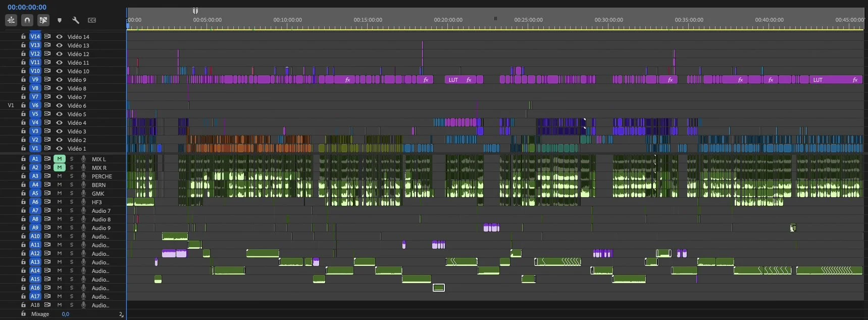Unmute the MIX L audio track
The image size is (868, 320).
(x=60, y=159)
